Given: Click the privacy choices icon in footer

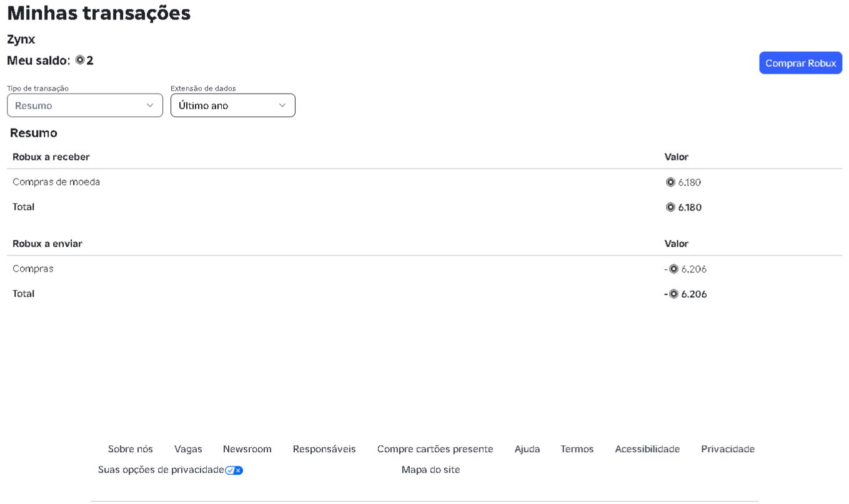Looking at the screenshot, I should 234,470.
